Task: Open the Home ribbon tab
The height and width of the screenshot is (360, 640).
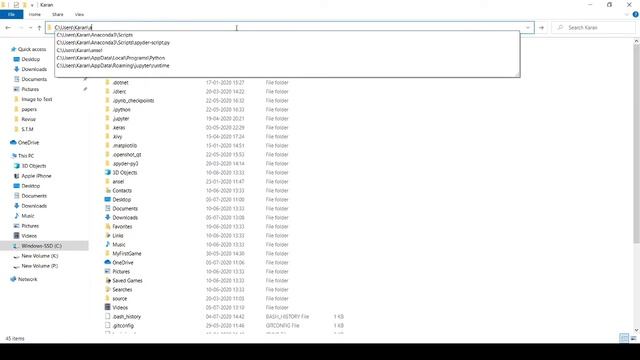Action: pyautogui.click(x=35, y=14)
